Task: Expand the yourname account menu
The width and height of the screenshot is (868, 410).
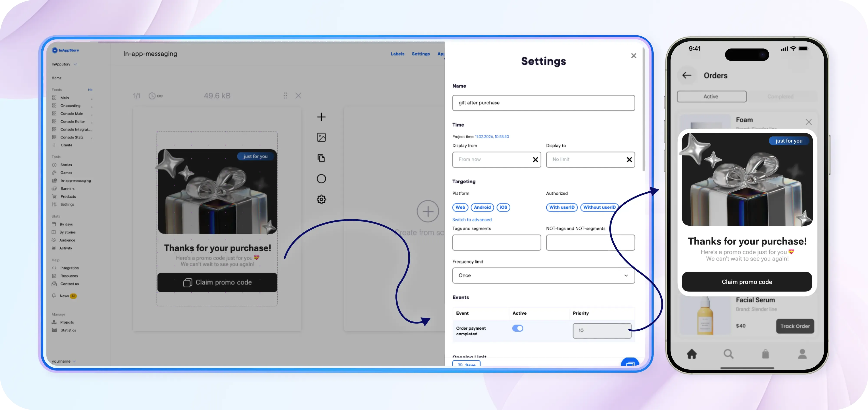Action: (64, 361)
